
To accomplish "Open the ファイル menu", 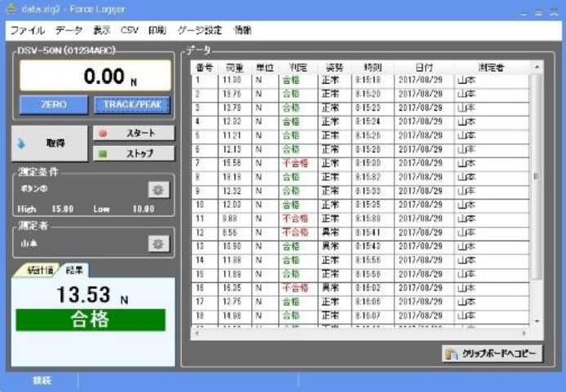I will coord(27,31).
